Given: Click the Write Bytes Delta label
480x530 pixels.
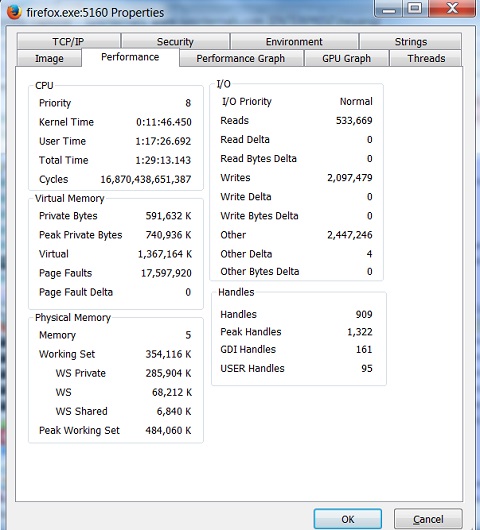Looking at the screenshot, I should pos(259,216).
